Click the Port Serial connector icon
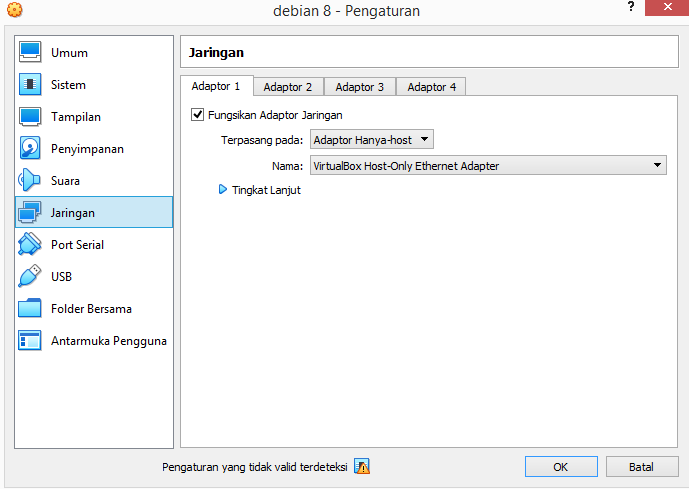 click(29, 244)
